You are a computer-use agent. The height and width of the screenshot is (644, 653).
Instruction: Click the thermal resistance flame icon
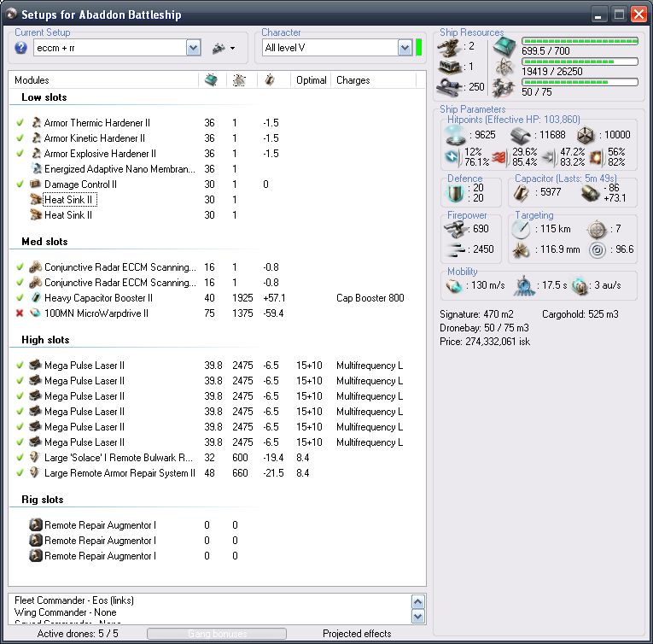pos(499,157)
